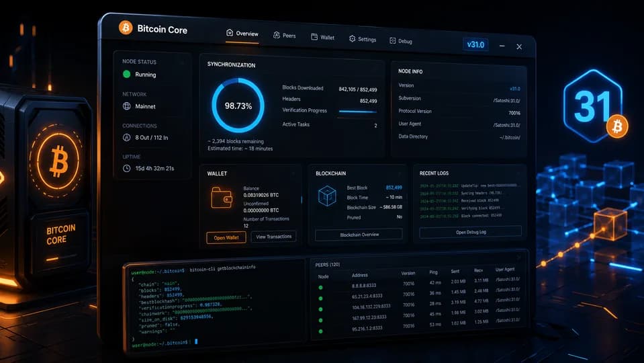Click the '3.19 MB' sent value
644x363 pixels.
point(459,302)
